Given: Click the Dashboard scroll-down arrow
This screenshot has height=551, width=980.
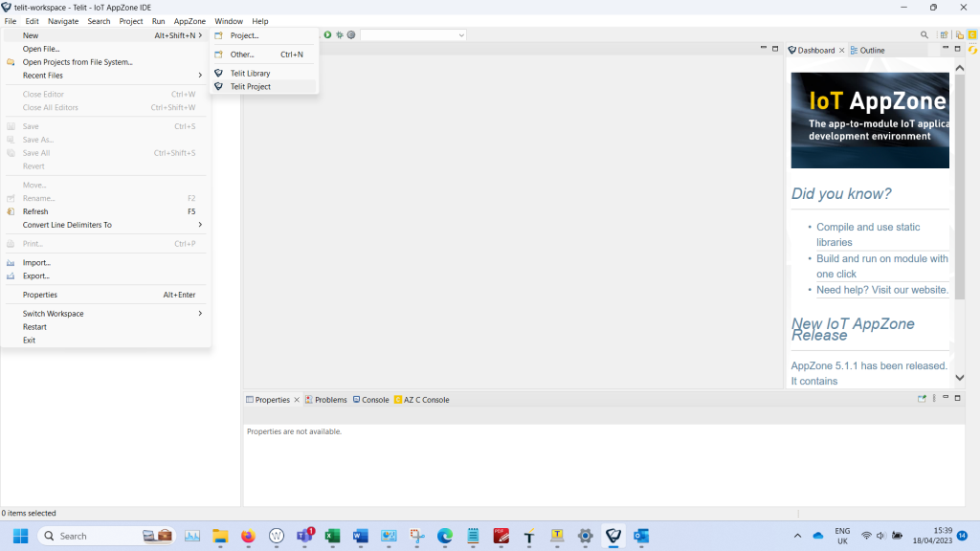Looking at the screenshot, I should pos(960,377).
